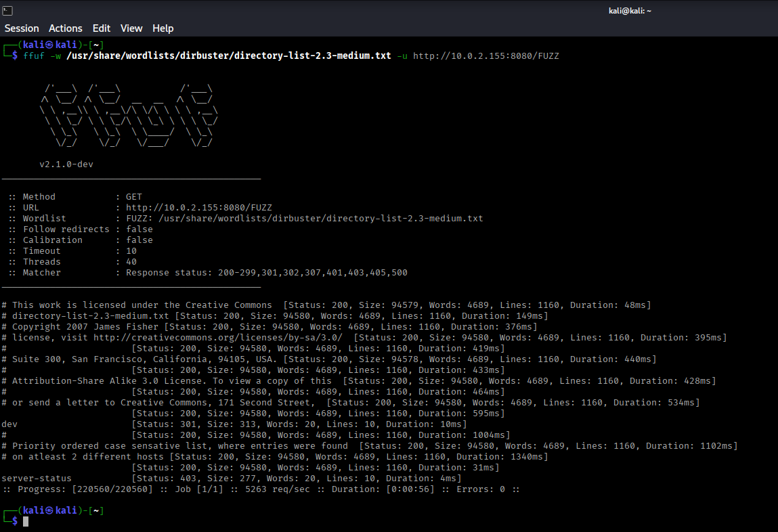Click the server-status result with status 403
Screen dimensions: 778x532
(231, 479)
